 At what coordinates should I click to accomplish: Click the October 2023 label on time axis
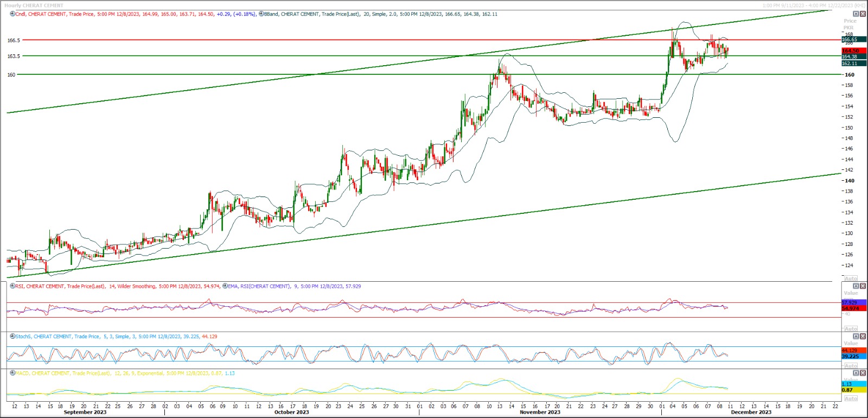click(292, 412)
